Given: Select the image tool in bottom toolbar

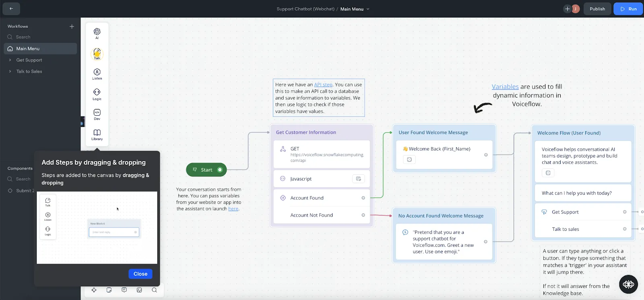Looking at the screenshot, I should point(139,290).
